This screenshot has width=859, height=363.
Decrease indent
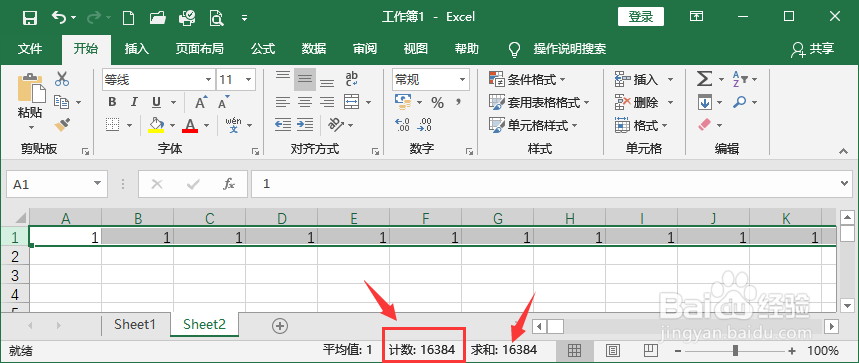coord(283,125)
